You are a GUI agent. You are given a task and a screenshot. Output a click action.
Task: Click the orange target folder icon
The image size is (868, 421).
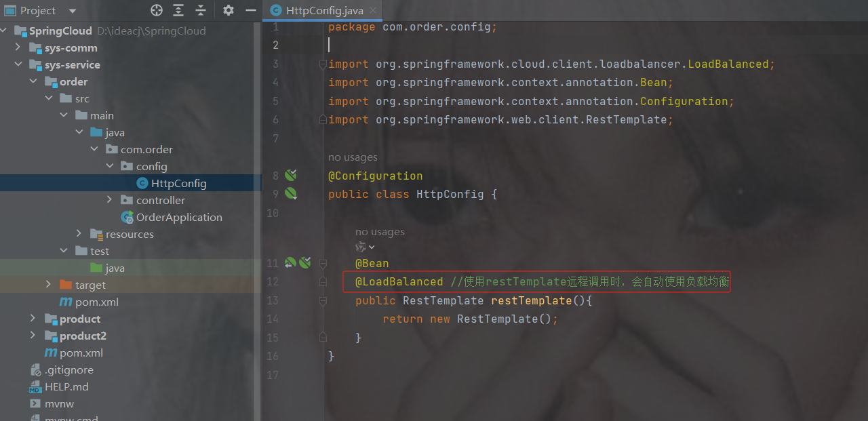pyautogui.click(x=66, y=285)
